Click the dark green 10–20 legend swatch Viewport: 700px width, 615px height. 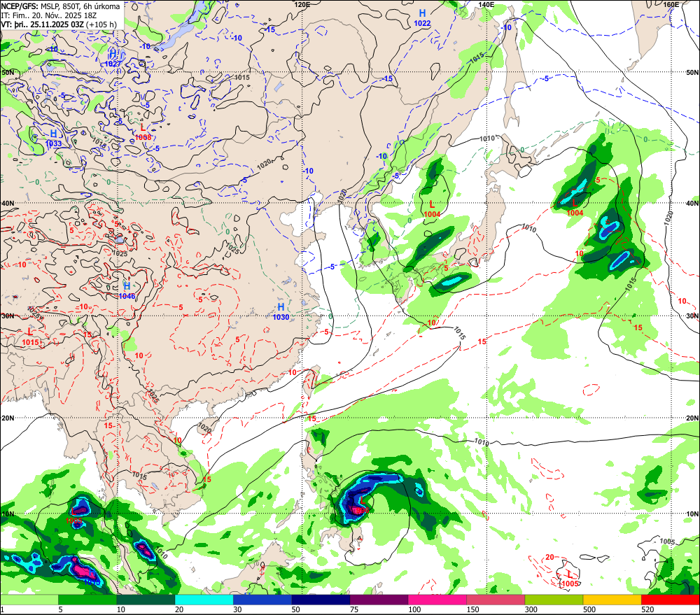click(146, 600)
